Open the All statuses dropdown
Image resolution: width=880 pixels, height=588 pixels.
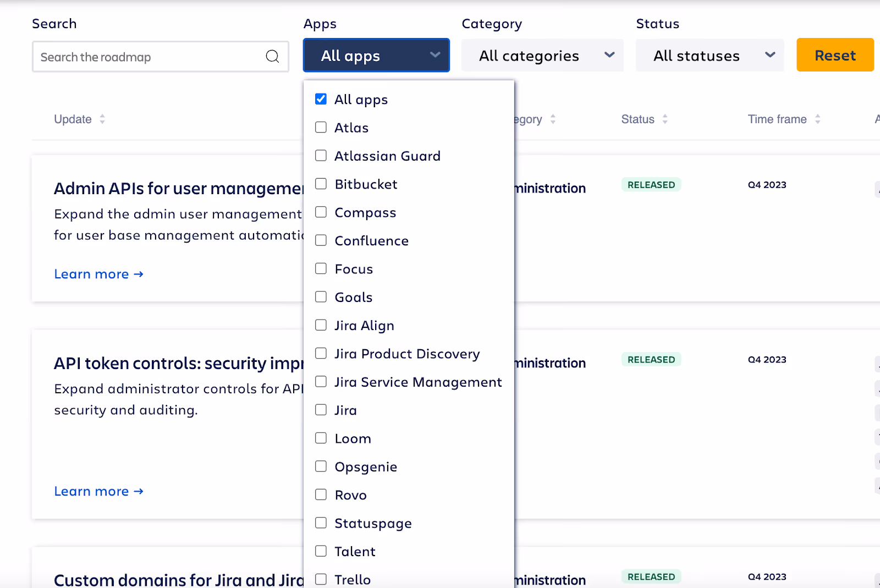(710, 55)
